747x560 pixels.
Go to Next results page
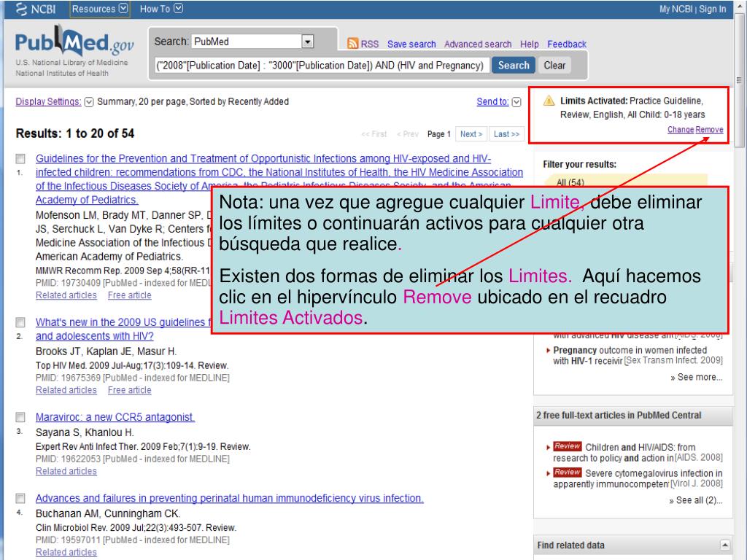pos(471,134)
